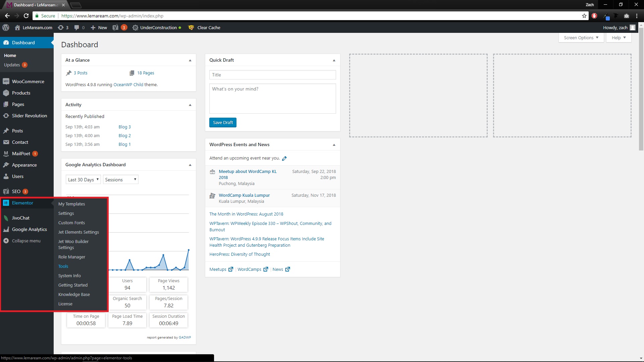This screenshot has width=644, height=362.
Task: Open the Meetups external link
Action: pos(221,269)
